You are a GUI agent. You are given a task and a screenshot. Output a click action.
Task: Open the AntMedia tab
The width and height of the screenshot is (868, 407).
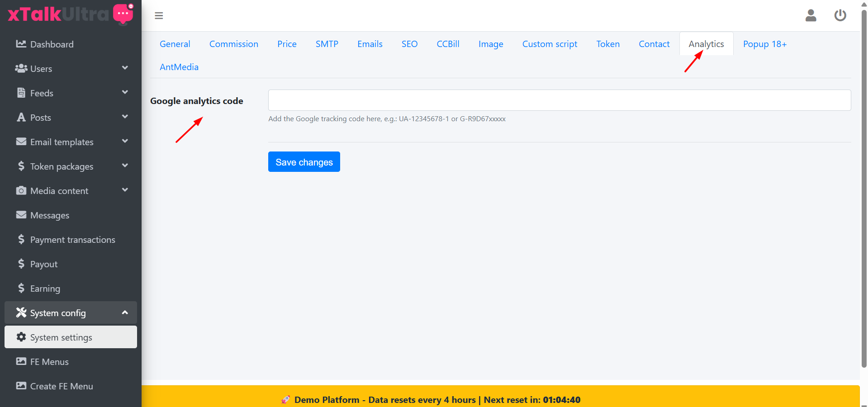179,67
